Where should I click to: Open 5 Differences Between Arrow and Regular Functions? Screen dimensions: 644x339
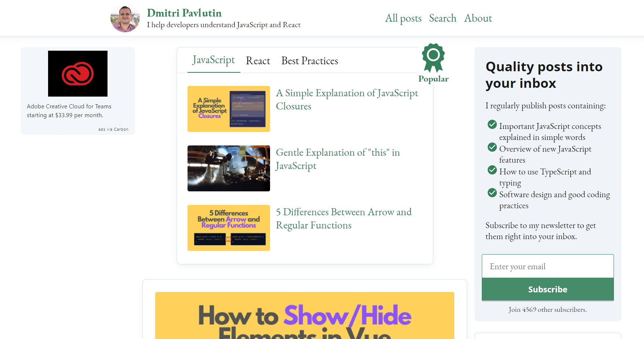343,219
